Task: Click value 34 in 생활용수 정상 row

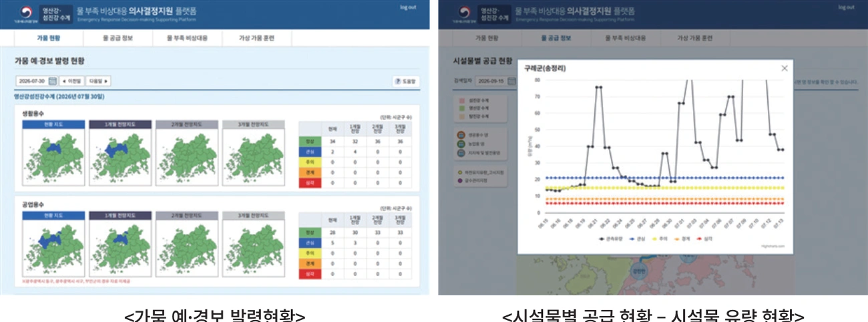Action: 333,141
